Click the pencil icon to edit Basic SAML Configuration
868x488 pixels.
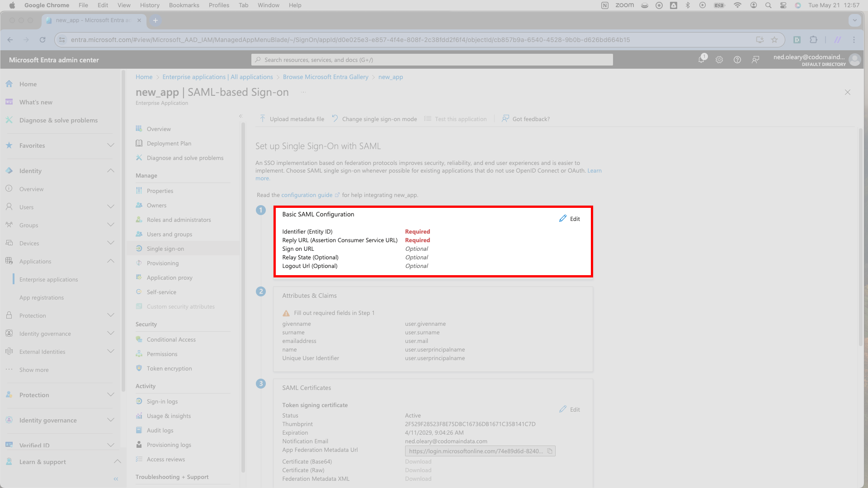coord(563,219)
